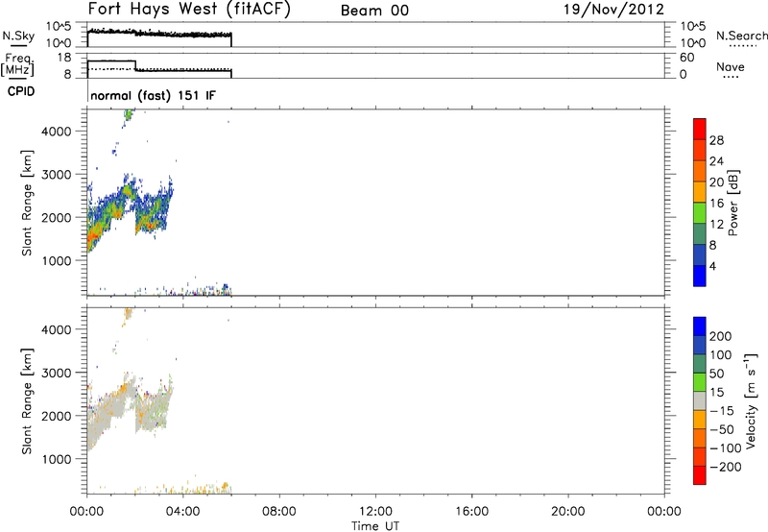Select the 20:00 time tick label
Image resolution: width=768 pixels, height=532 pixels.
coord(568,512)
